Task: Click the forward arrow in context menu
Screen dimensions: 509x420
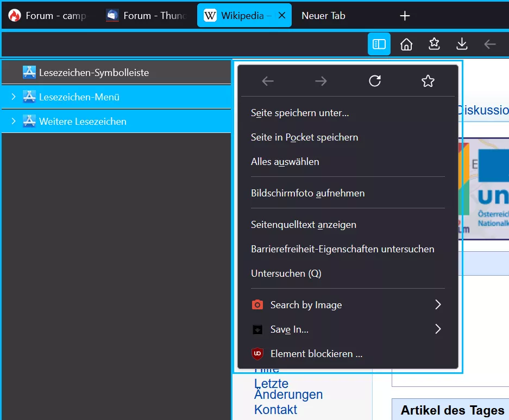Action: [x=321, y=81]
